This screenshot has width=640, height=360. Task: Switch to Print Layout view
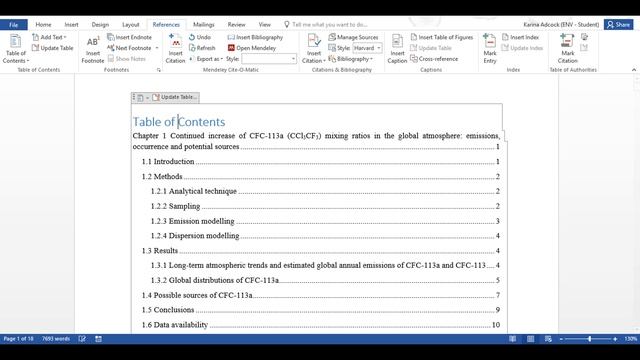click(x=530, y=339)
